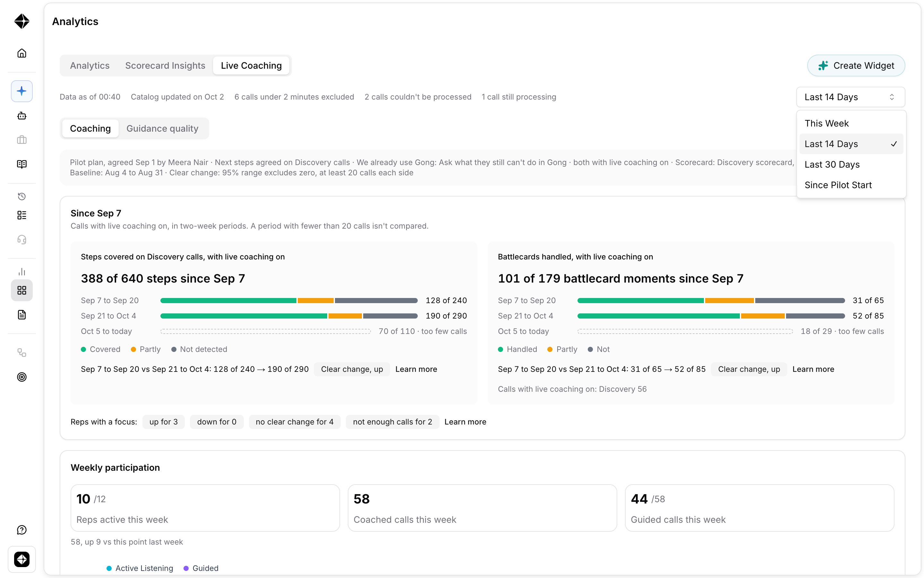
Task: Switch to the Guidance quality sub-tab
Action: coord(162,128)
